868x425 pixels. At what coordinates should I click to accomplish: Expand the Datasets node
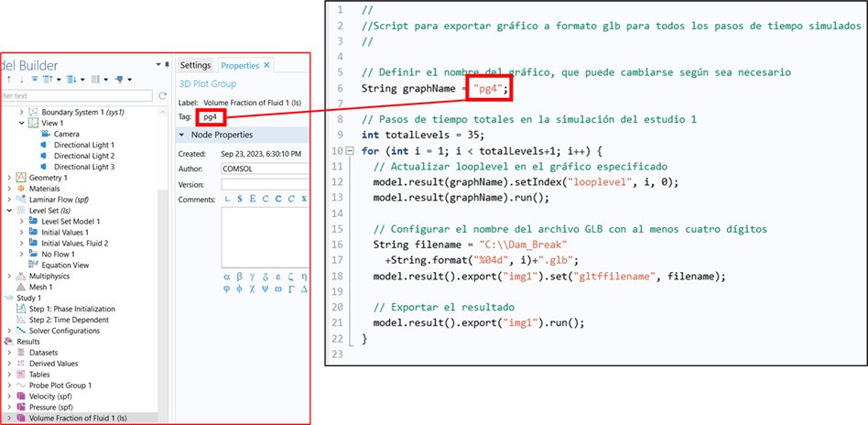(10, 353)
